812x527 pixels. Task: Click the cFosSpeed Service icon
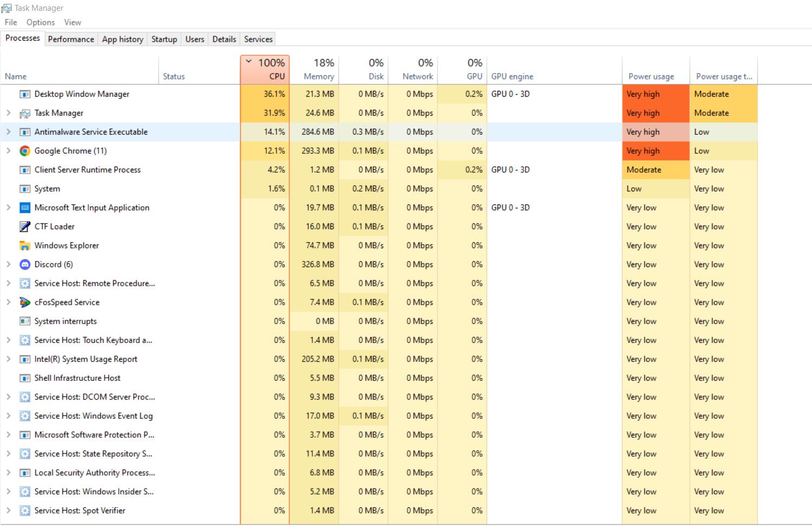[25, 302]
